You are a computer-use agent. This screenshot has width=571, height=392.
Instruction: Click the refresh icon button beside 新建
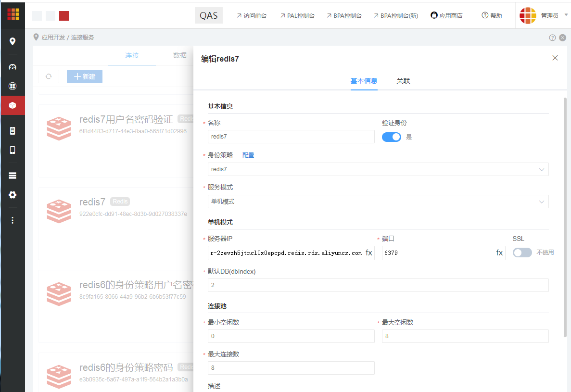tap(49, 76)
